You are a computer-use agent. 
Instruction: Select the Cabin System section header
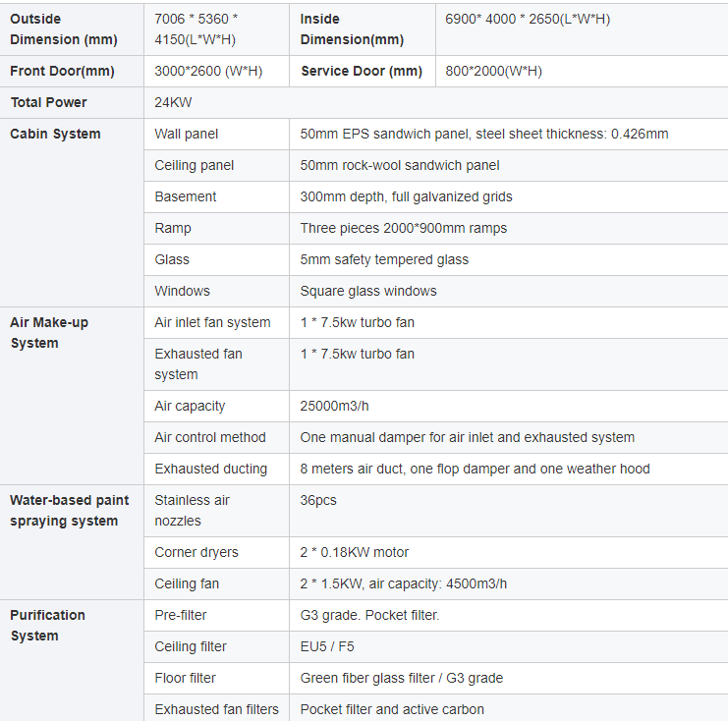pyautogui.click(x=55, y=134)
